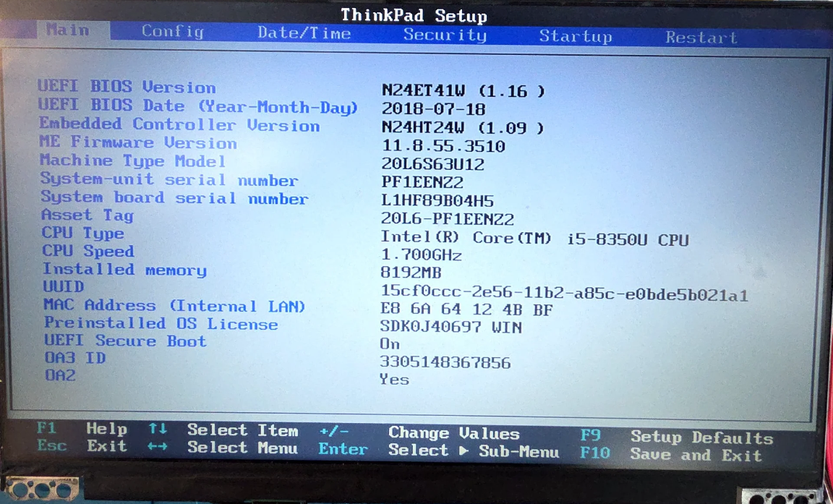
Task: Select asset tag value 20L6-PF1EENZ2
Action: pyautogui.click(x=448, y=219)
